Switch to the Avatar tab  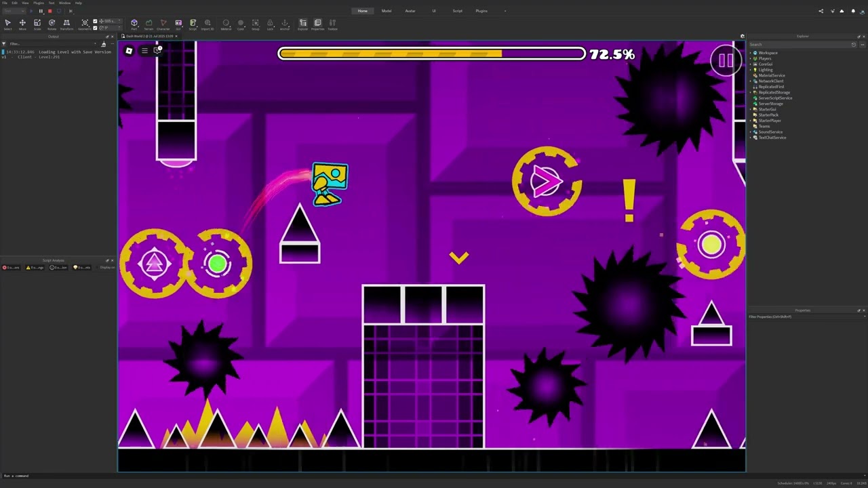[410, 11]
